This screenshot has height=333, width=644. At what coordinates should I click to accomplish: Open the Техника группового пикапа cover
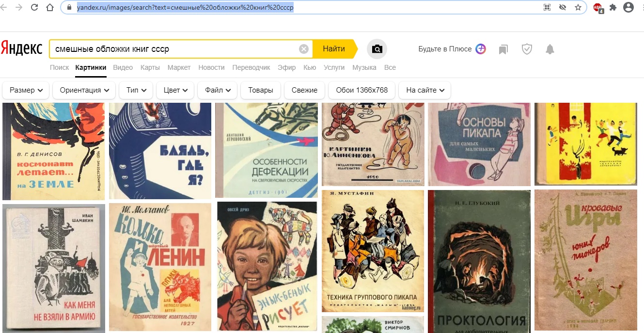[x=373, y=251]
